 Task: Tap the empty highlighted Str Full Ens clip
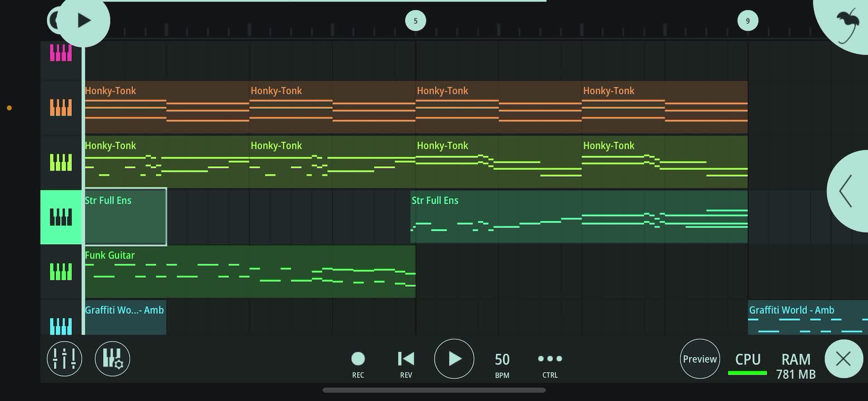coord(126,217)
